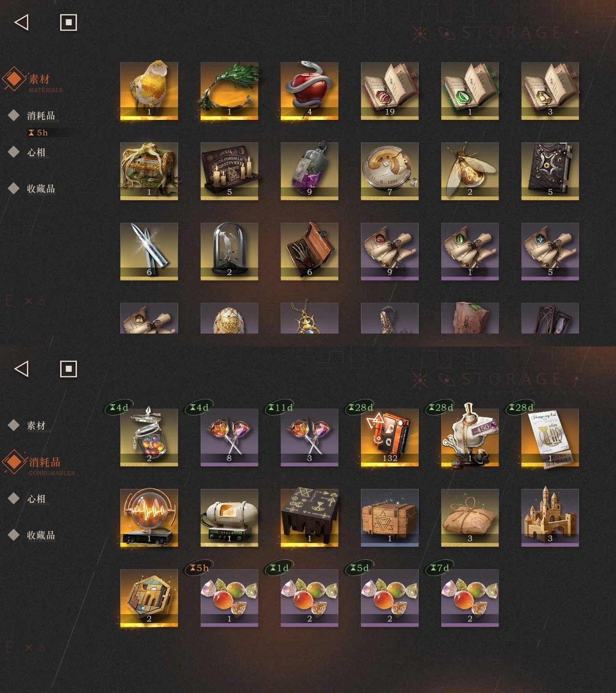
Task: Open 心相 tab in upper panel
Action: coord(36,153)
